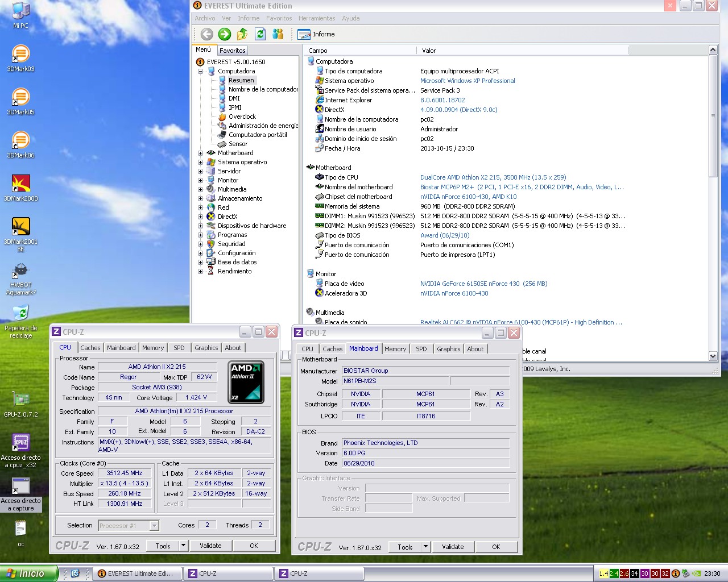
Task: Expand the Almacenamiento tree node
Action: [200, 198]
